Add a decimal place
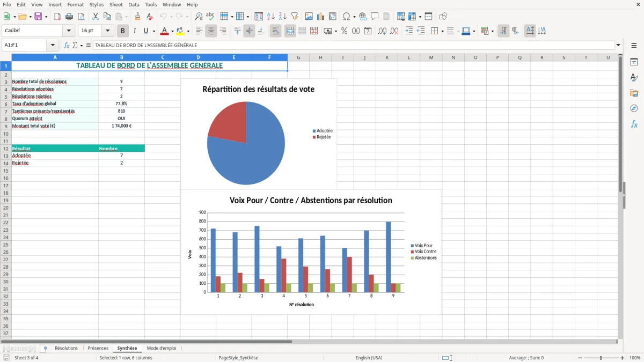Image resolution: width=644 pixels, height=362 pixels. [x=383, y=31]
